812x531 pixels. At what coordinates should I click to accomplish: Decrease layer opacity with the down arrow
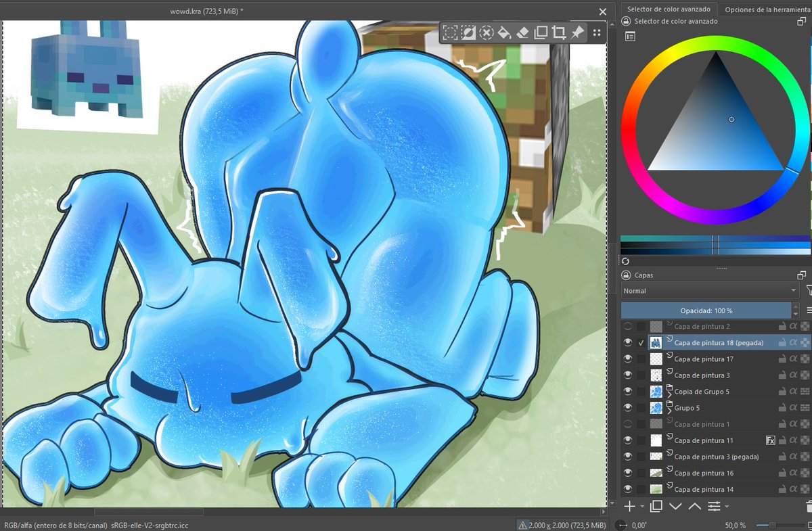coord(796,315)
